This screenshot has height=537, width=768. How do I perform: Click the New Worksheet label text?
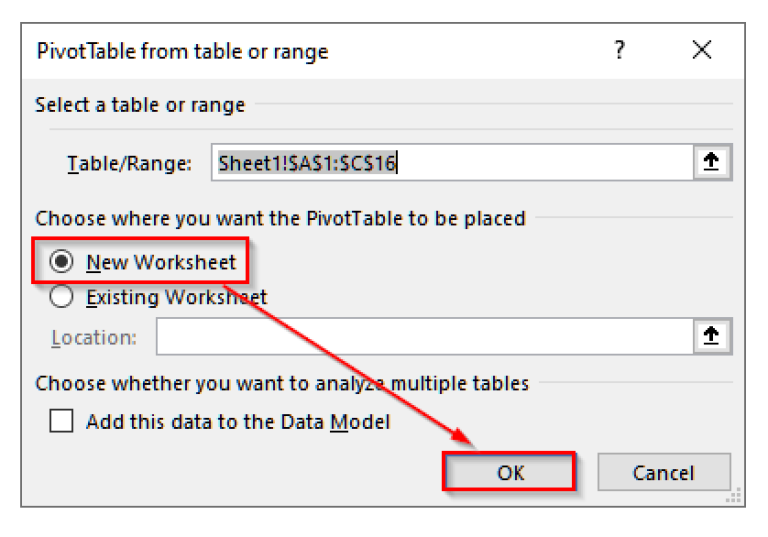[x=161, y=262]
